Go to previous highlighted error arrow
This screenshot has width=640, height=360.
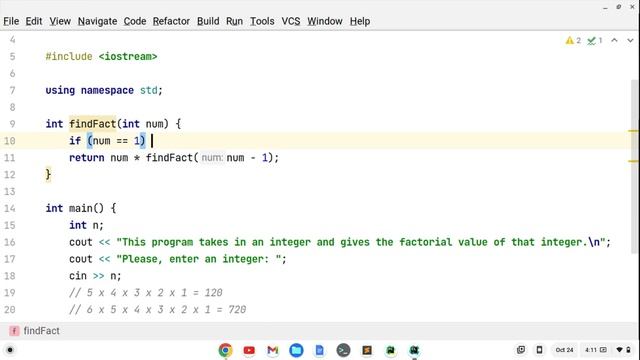point(614,40)
